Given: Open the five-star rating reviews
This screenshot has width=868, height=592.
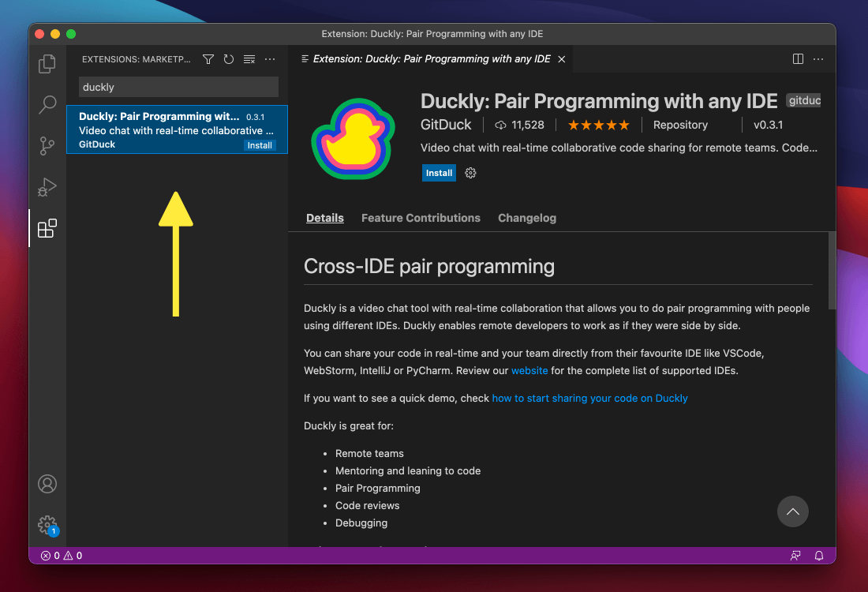Looking at the screenshot, I should (x=598, y=126).
